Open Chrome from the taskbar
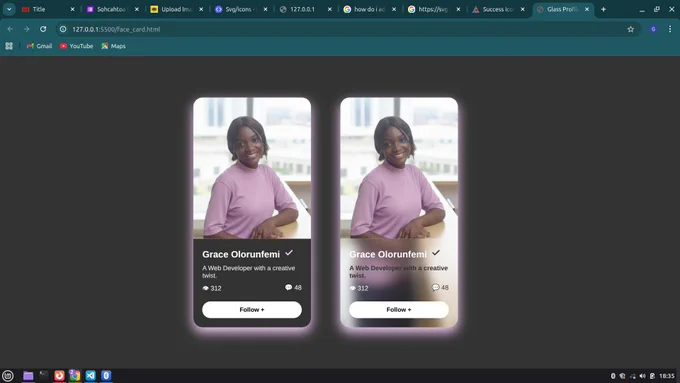This screenshot has height=383, width=680. click(75, 376)
